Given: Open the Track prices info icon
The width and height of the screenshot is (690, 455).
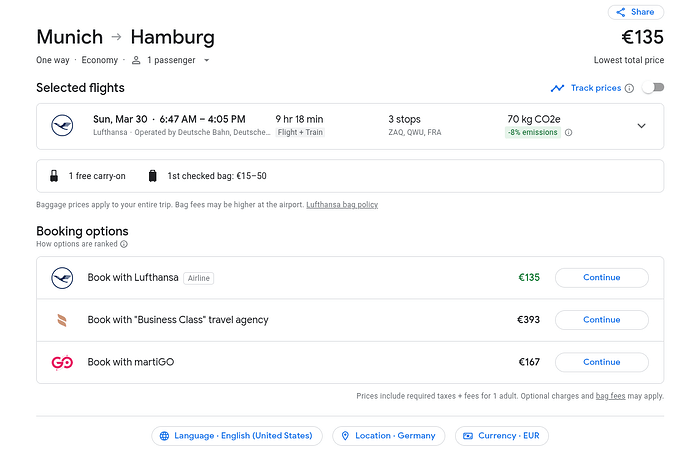Looking at the screenshot, I should point(629,88).
